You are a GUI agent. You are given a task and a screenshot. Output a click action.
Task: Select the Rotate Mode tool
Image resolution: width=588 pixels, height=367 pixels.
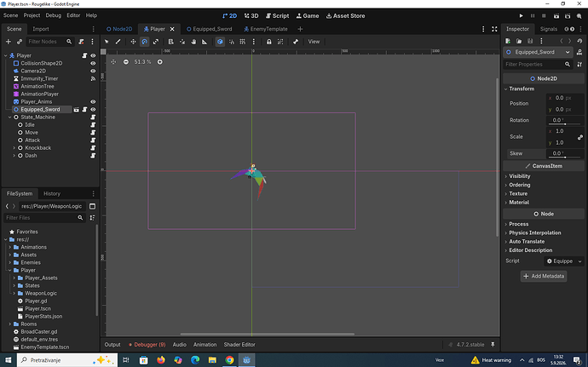pyautogui.click(x=144, y=42)
